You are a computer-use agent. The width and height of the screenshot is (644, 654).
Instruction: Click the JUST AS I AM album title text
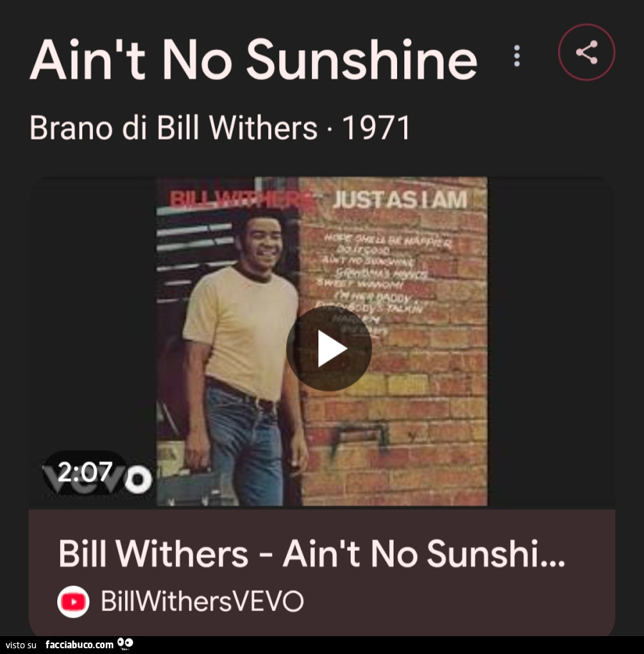click(x=399, y=199)
